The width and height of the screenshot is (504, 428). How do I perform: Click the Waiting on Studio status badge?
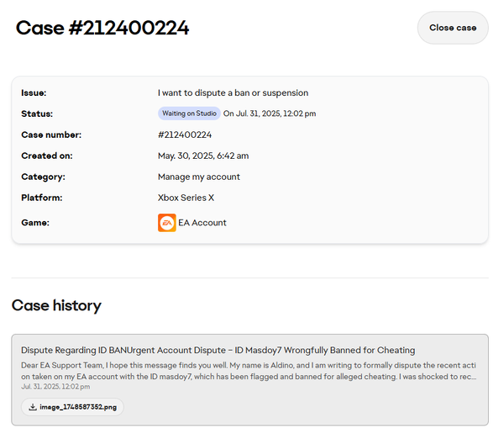click(189, 114)
